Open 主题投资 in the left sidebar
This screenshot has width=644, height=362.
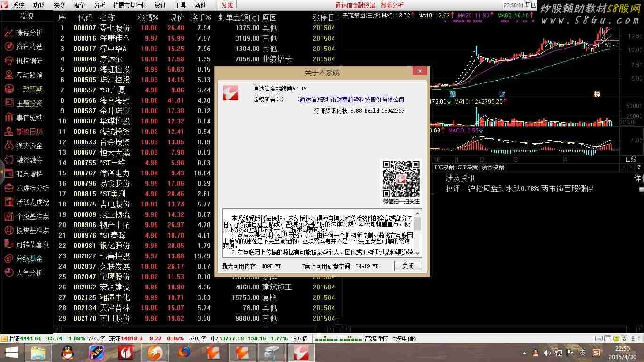(29, 103)
